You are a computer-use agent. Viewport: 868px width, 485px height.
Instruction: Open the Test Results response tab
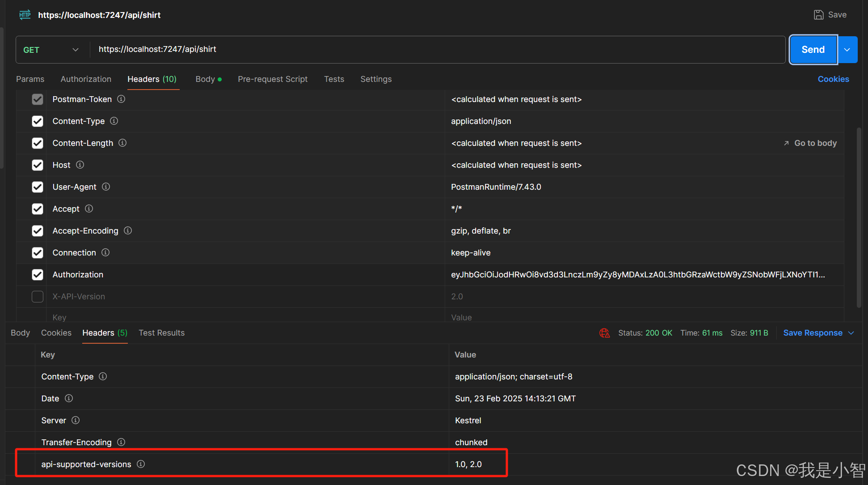click(161, 333)
